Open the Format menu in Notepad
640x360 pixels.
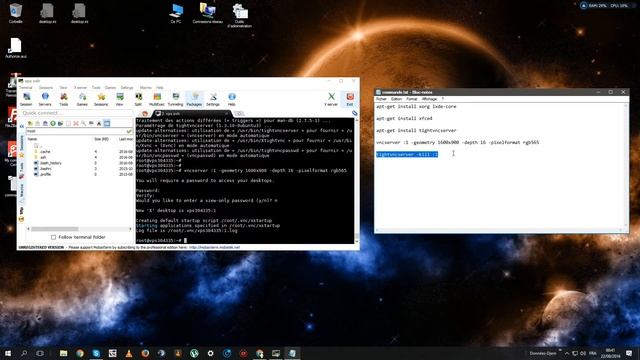click(411, 99)
